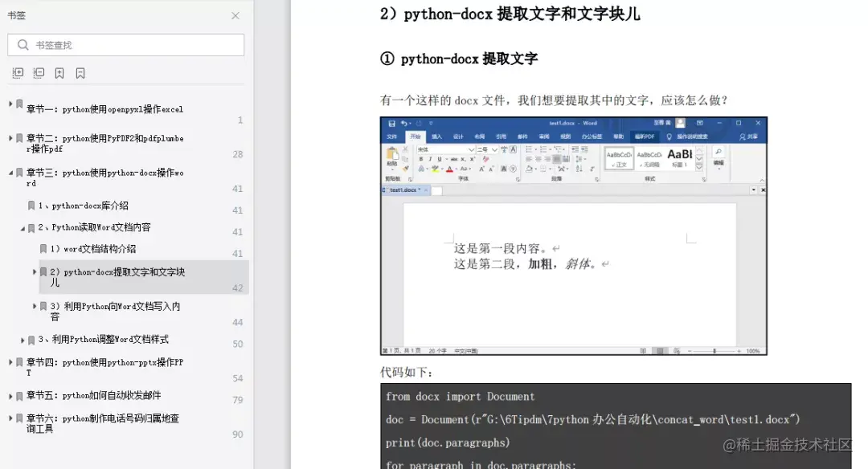This screenshot has width=868, height=469.
Task: Click the font color icon in the Word screenshot
Action: click(448, 168)
